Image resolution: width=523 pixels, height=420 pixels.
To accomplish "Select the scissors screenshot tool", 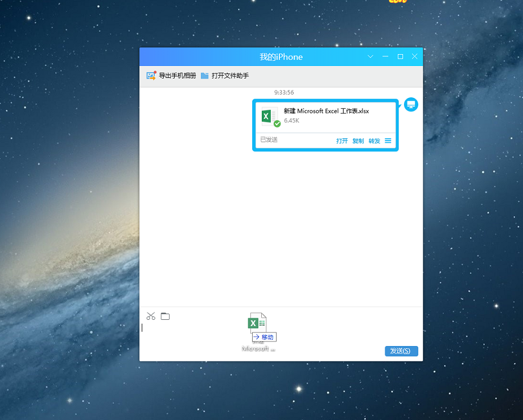I will [x=151, y=316].
